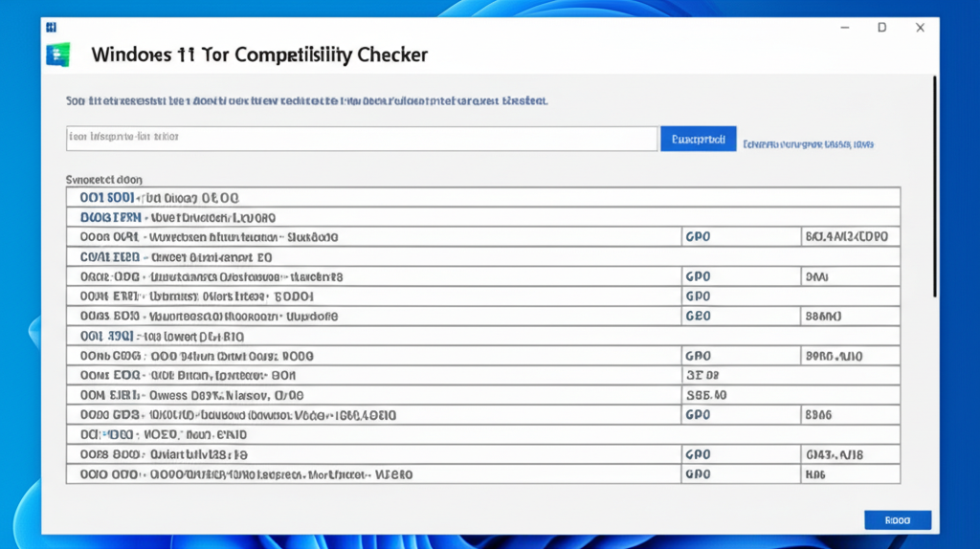980x549 pixels.
Task: Click the "HA6" cell in the bottom row
Action: point(848,474)
